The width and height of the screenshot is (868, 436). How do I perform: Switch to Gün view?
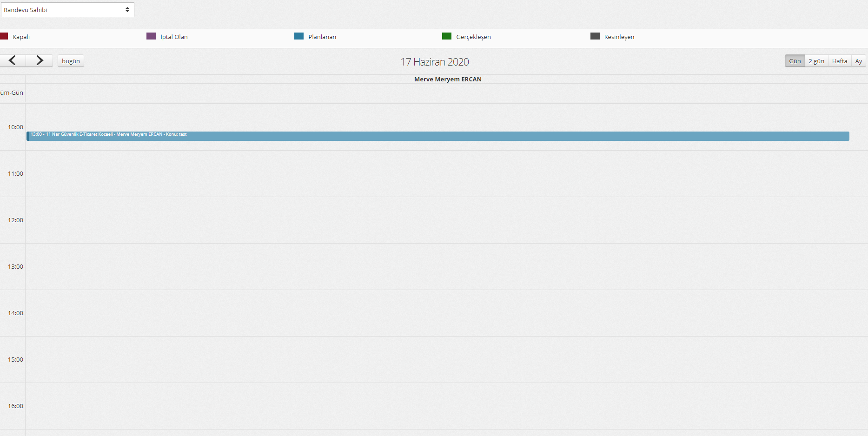(795, 61)
